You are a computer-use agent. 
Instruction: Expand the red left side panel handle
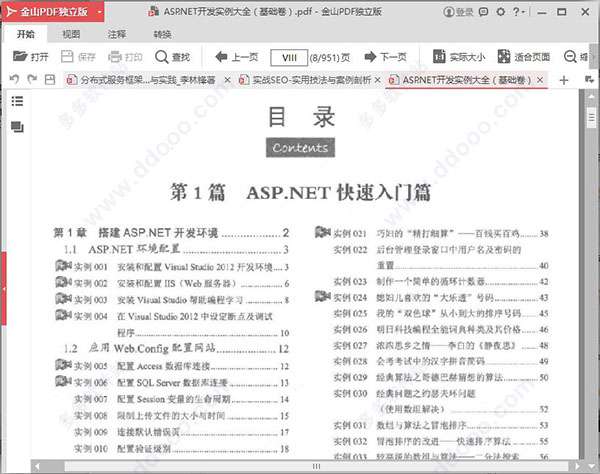point(3,272)
